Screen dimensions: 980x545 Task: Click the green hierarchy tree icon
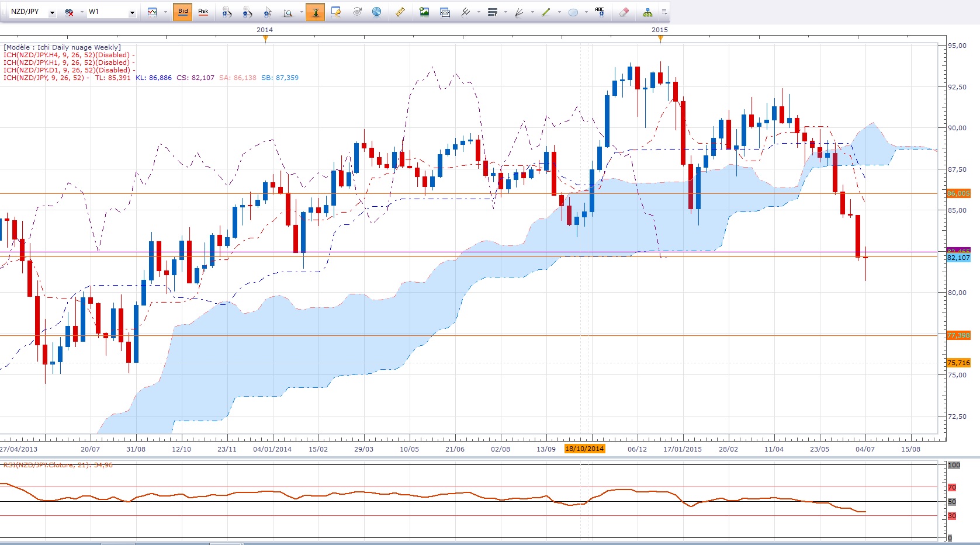point(647,12)
